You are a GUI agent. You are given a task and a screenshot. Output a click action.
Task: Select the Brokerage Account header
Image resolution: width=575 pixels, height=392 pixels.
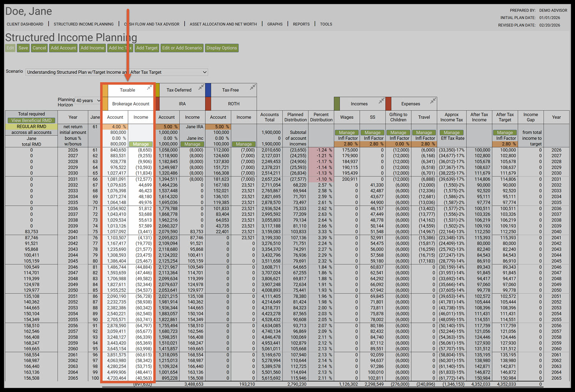131,104
